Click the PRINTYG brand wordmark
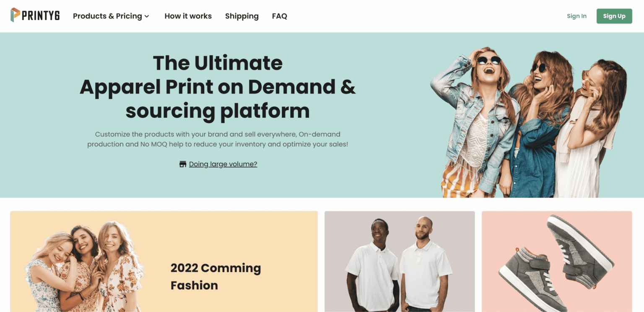The height and width of the screenshot is (312, 644). (x=41, y=16)
